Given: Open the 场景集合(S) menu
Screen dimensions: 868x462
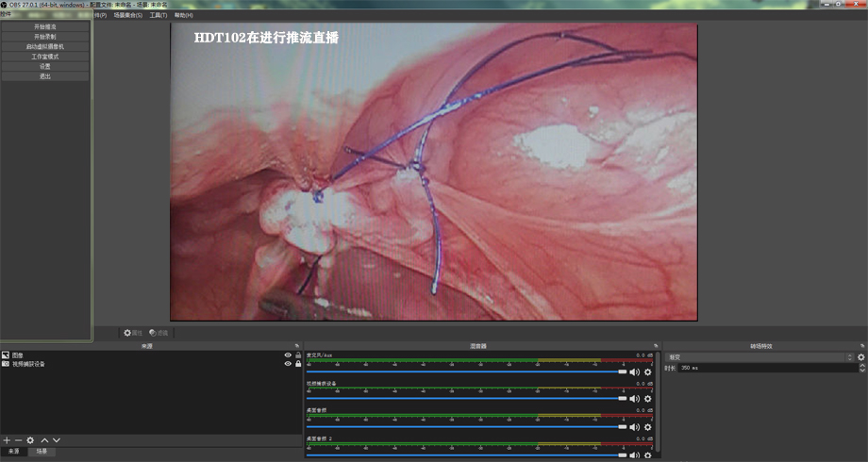Looking at the screenshot, I should coord(127,15).
